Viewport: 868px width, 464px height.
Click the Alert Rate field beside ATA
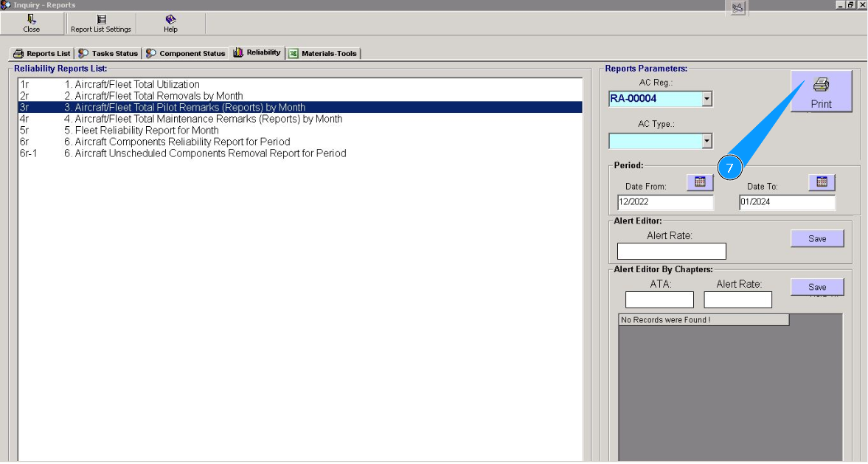(x=738, y=299)
